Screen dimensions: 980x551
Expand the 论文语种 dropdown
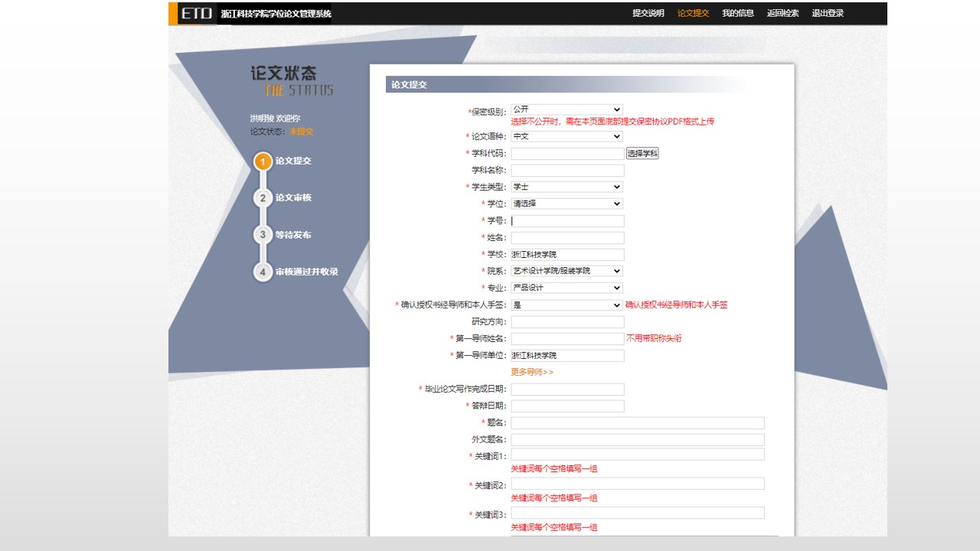[567, 136]
